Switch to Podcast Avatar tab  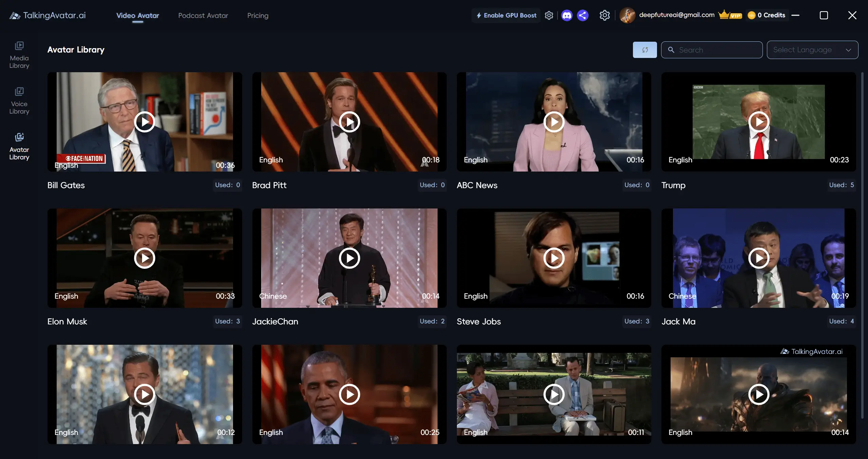(x=203, y=16)
